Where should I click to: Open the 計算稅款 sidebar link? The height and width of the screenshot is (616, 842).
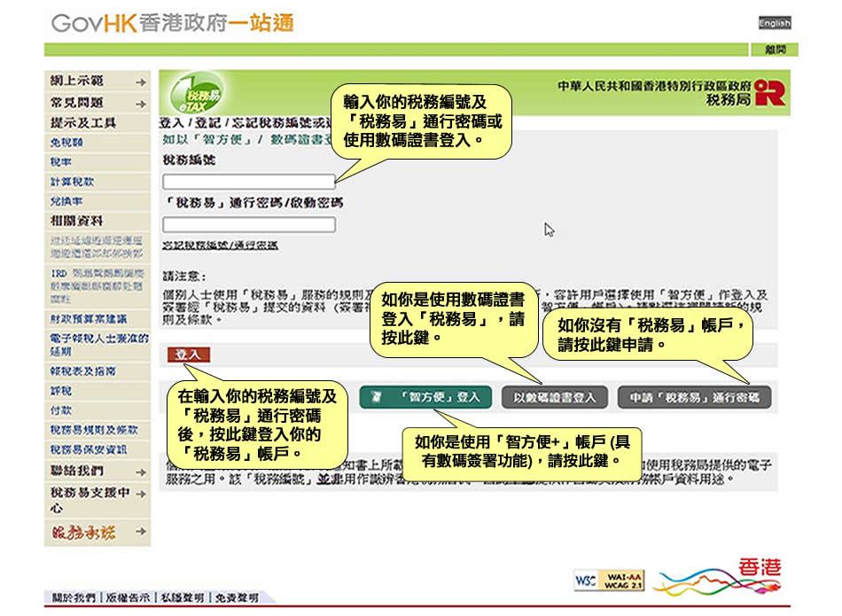[x=72, y=182]
